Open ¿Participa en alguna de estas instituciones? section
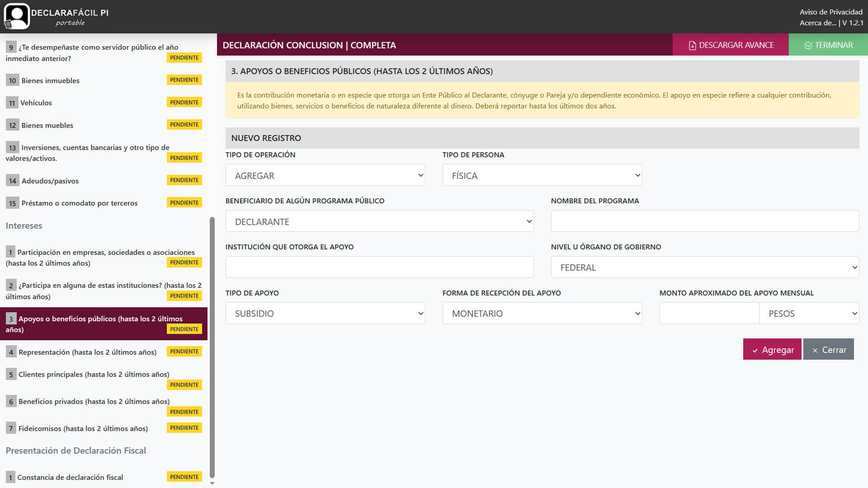 tap(104, 291)
